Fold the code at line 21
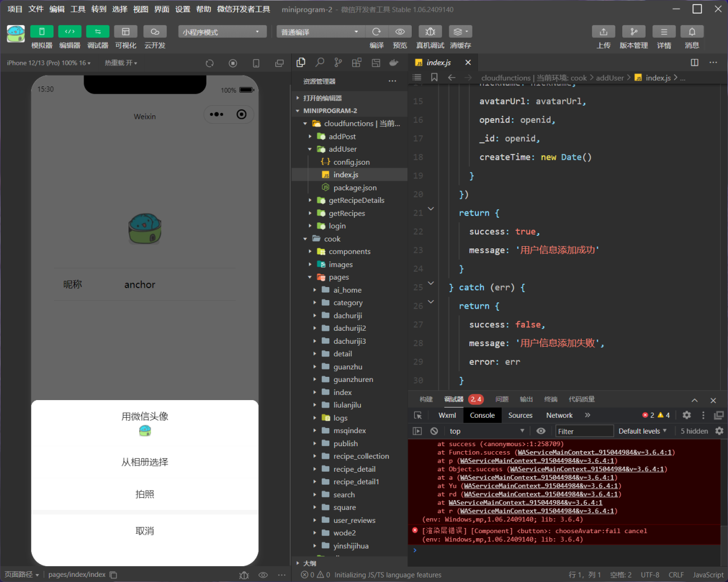The width and height of the screenshot is (728, 582). 431,209
